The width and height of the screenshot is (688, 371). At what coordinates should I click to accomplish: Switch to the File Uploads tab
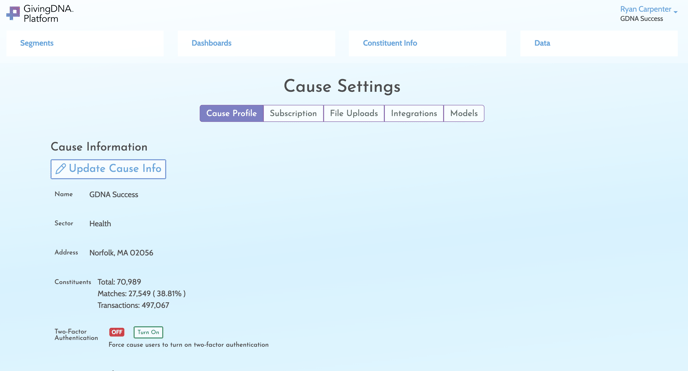[x=354, y=113]
